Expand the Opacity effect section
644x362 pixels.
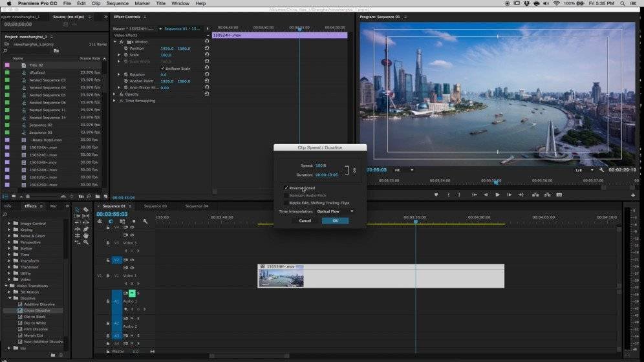[115, 94]
